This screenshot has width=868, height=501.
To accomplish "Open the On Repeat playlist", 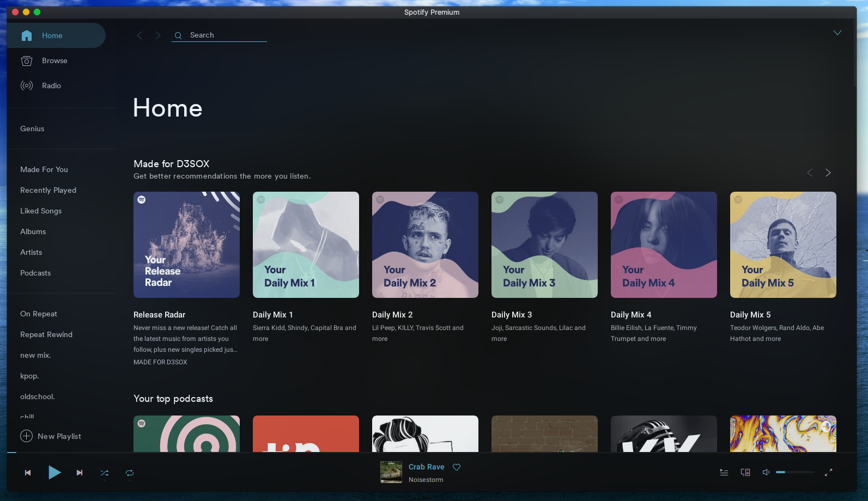I will pos(39,314).
